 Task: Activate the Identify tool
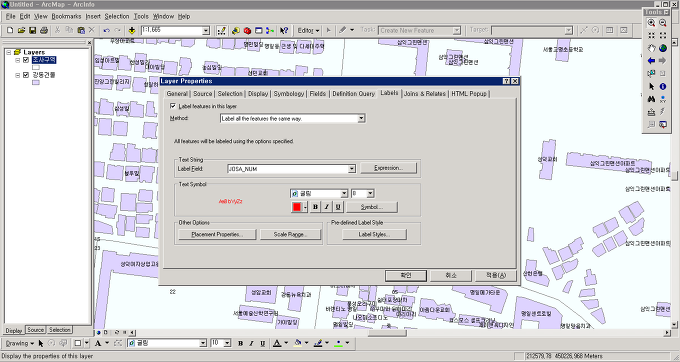pos(663,86)
